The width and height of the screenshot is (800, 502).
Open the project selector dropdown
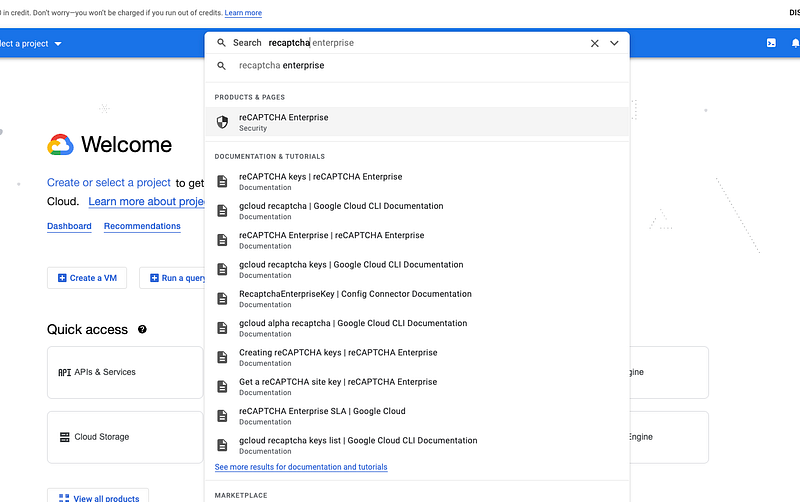coord(31,44)
